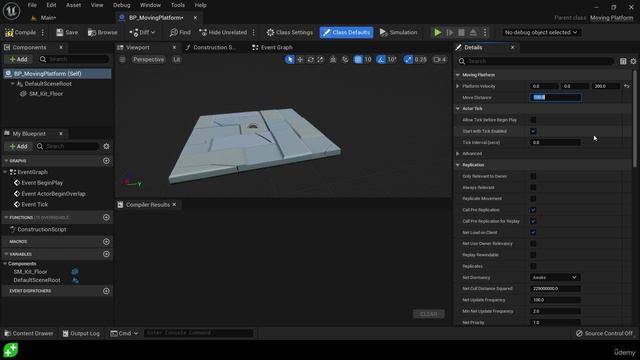Open Details property matrix grid icon

coord(623,61)
